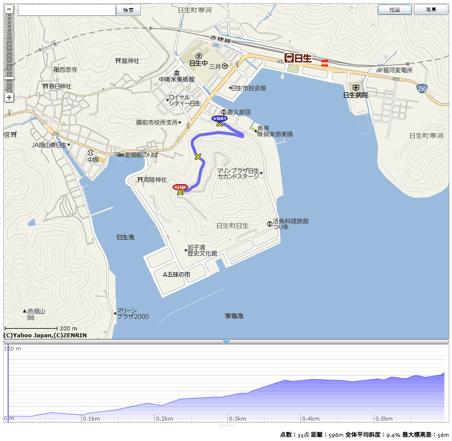
Task: Click the panel divider collapse arrow
Action: 226,341
